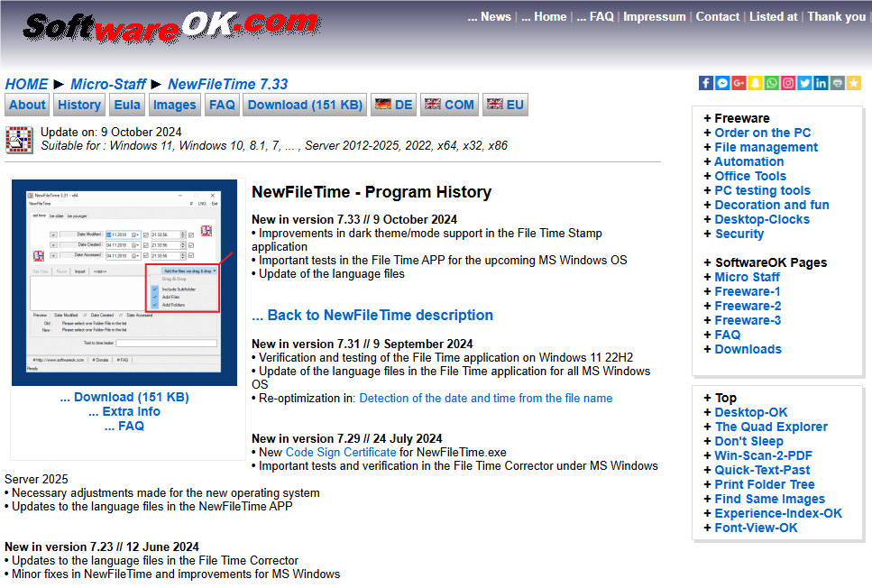
Task: Open the About tab
Action: point(27,105)
